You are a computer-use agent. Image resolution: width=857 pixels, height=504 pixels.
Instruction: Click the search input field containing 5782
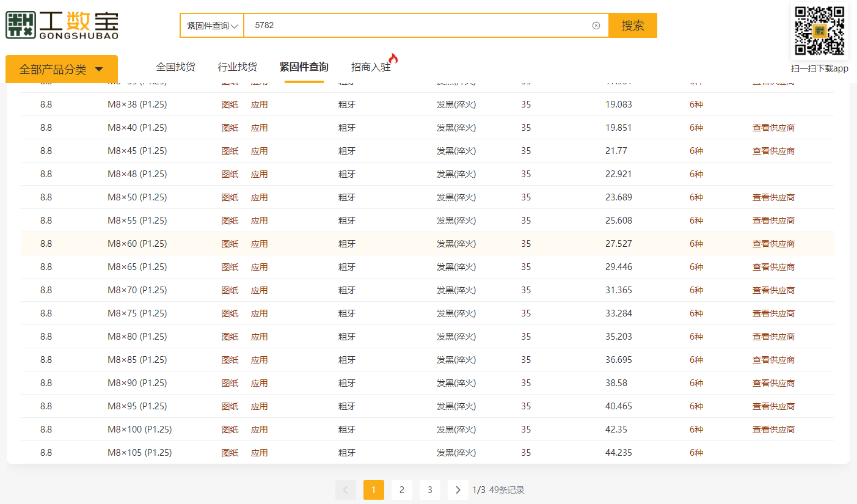[x=415, y=26]
